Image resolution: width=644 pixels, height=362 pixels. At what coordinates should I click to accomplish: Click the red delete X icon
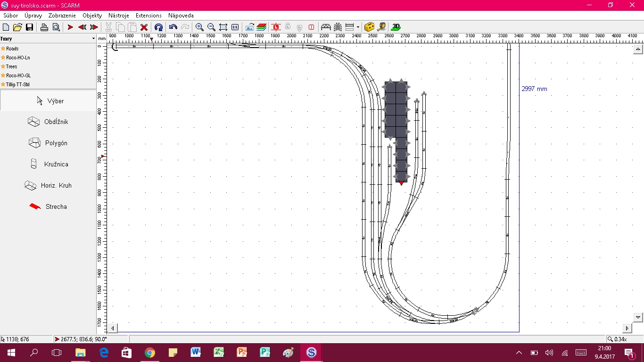(144, 27)
